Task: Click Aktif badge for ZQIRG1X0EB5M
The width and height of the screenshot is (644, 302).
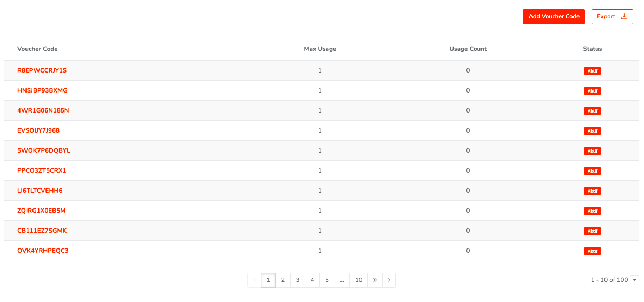Action: point(592,211)
